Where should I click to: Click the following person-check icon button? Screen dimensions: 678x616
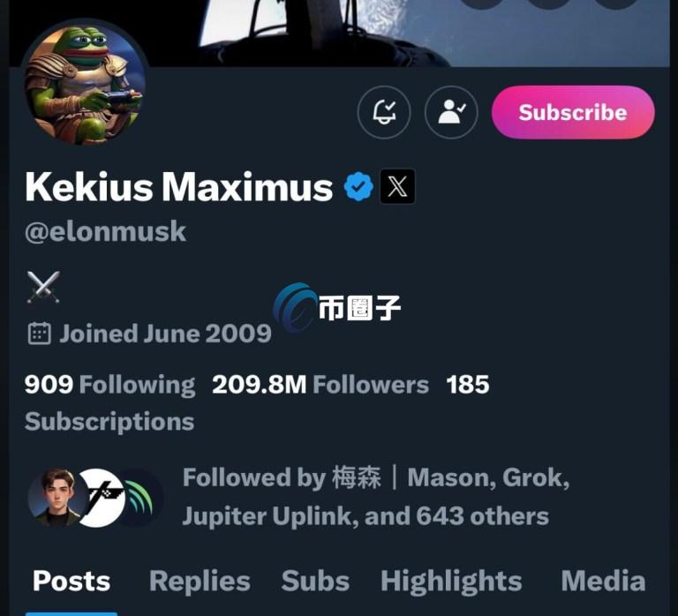pyautogui.click(x=451, y=112)
